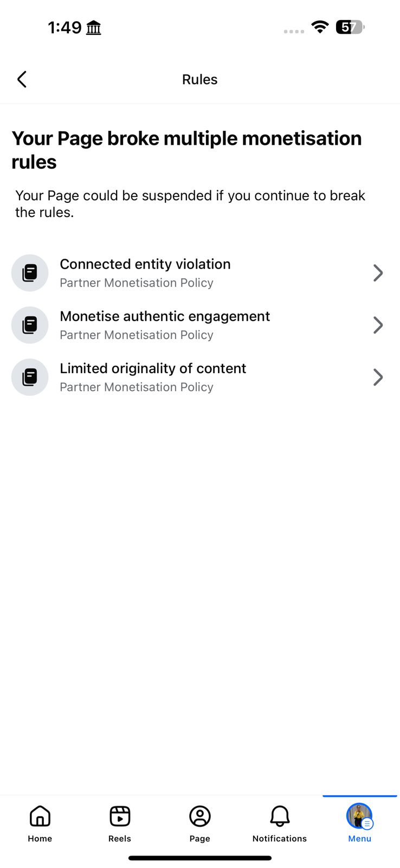This screenshot has height=868, width=400.
Task: Open the Connected entity violation rule
Action: (145, 264)
